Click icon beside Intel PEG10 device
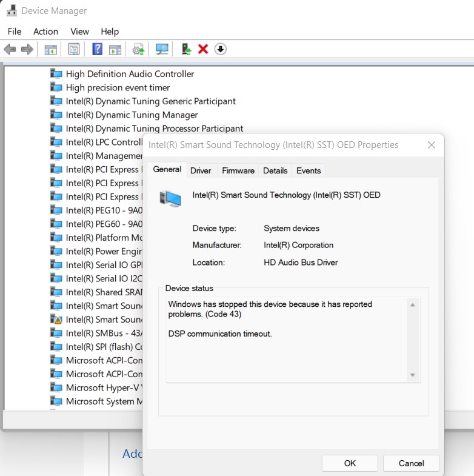 pos(56,210)
